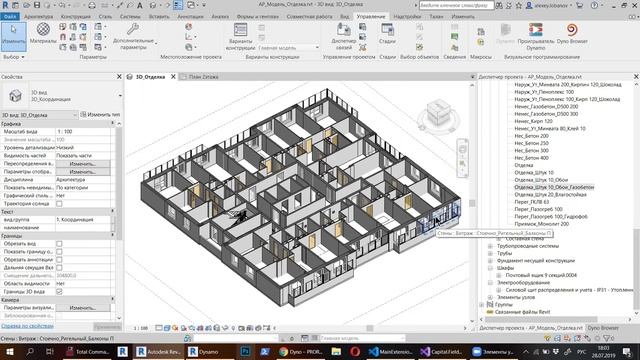Click the Save icon in quick access toolbar
This screenshot has height=360, width=640.
pos(37,5)
